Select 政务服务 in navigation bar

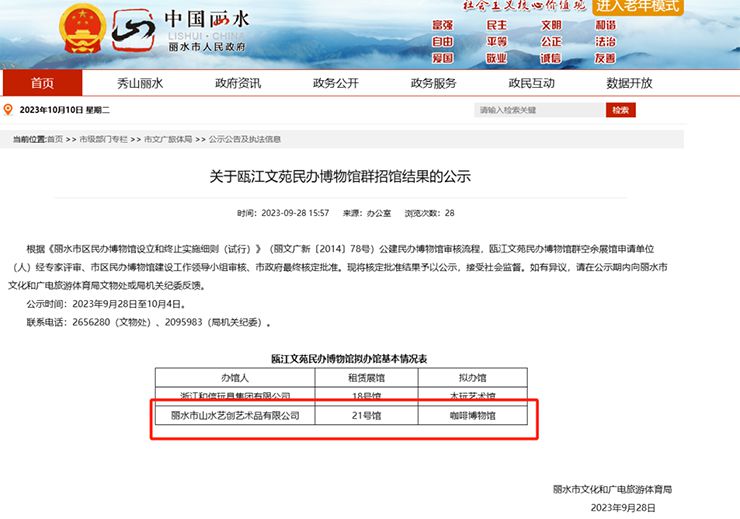pyautogui.click(x=433, y=83)
